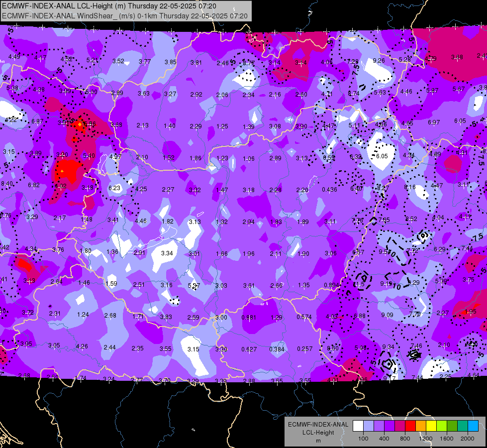The width and height of the screenshot is (487, 448).
Task: Click the magenta legend swatch before 800
Action: 400,426
